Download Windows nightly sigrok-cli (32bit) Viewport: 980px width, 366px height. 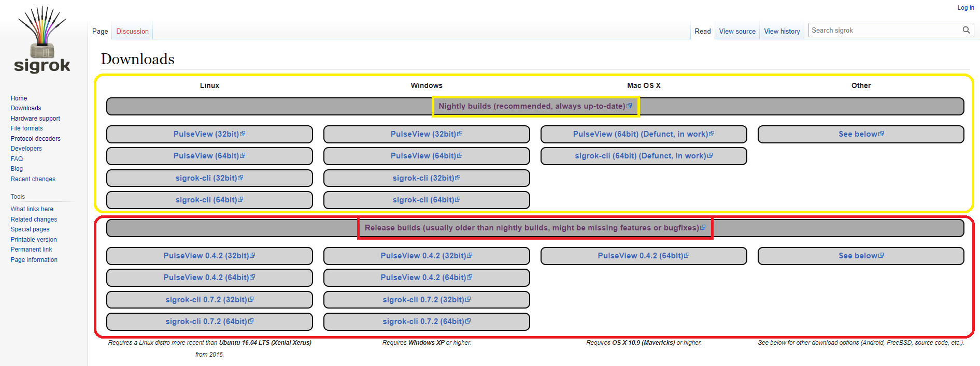(x=427, y=178)
